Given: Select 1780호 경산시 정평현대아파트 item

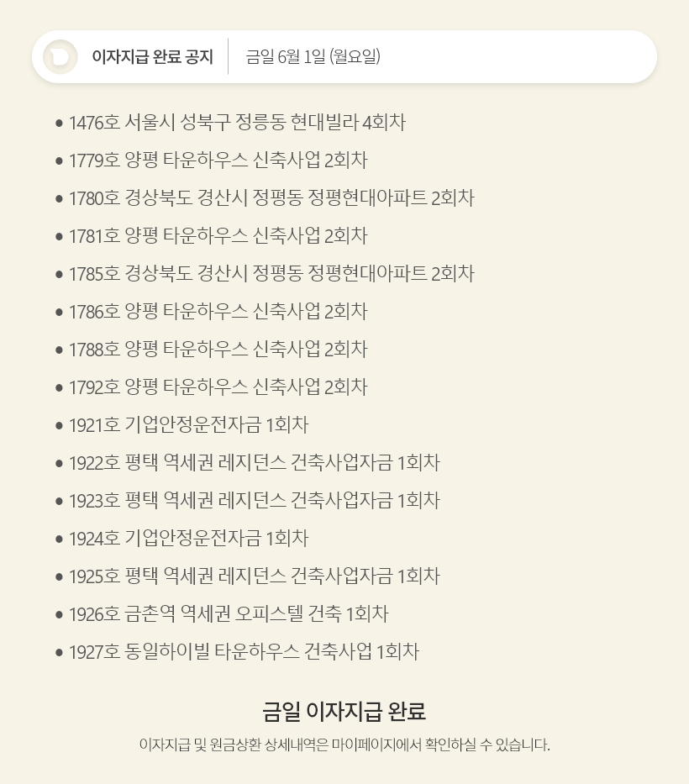Looking at the screenshot, I should 271,198.
